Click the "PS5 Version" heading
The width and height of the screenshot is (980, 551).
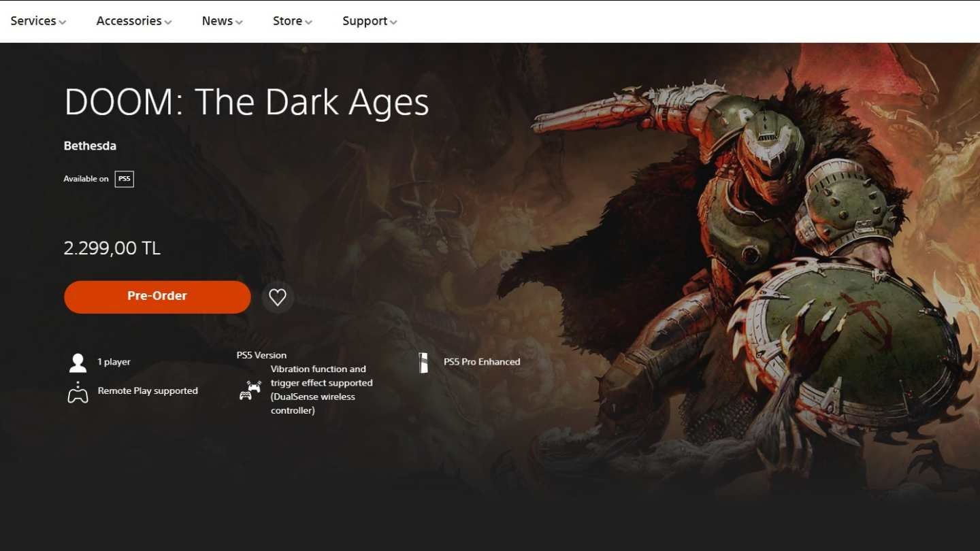point(261,355)
